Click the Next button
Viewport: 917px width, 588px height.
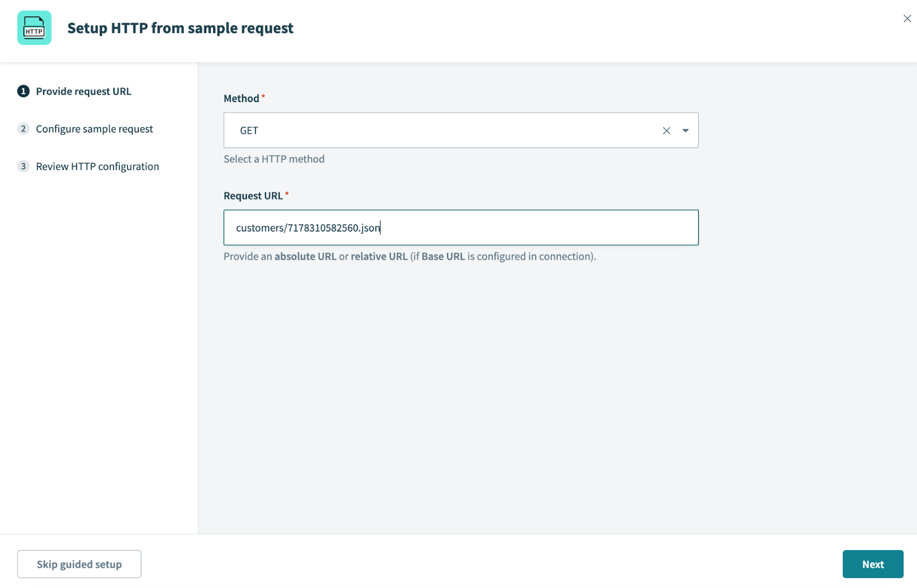click(872, 564)
